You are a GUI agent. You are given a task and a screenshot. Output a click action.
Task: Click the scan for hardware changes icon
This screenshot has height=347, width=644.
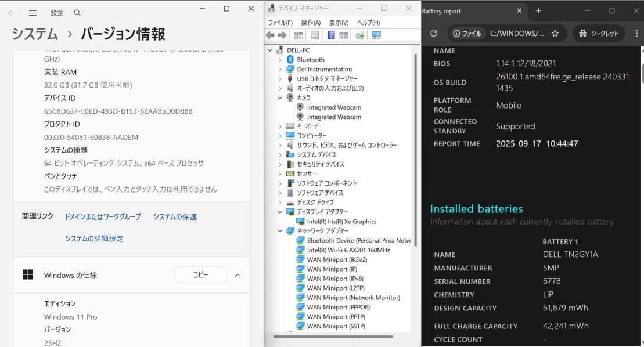(376, 35)
